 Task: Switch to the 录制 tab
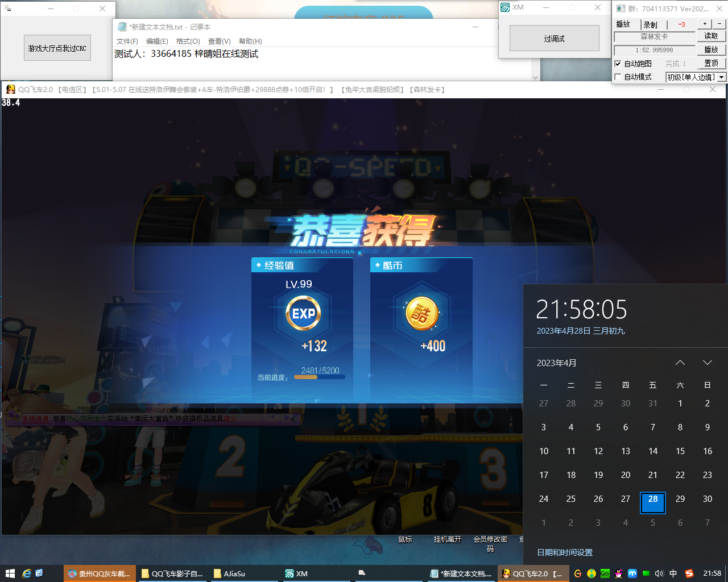tap(650, 24)
